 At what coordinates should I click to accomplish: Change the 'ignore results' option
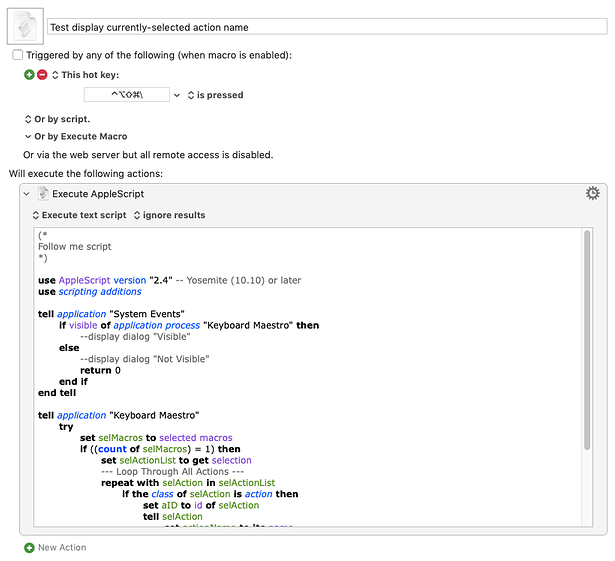(169, 215)
